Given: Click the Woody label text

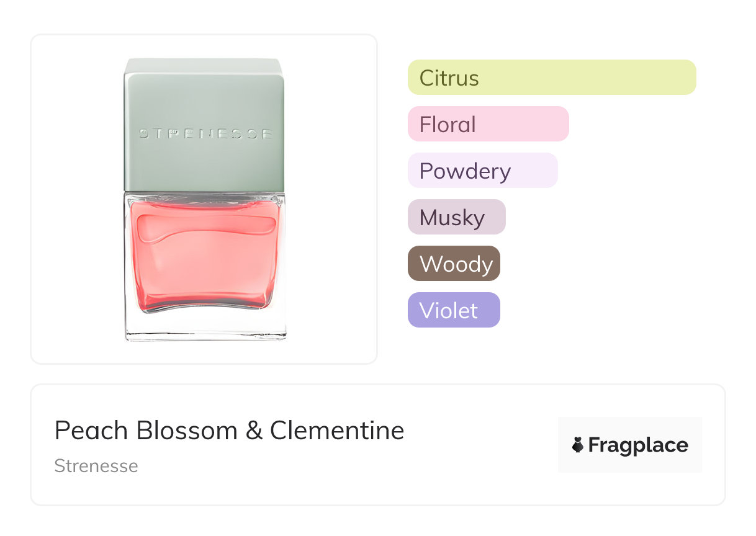Looking at the screenshot, I should tap(456, 264).
